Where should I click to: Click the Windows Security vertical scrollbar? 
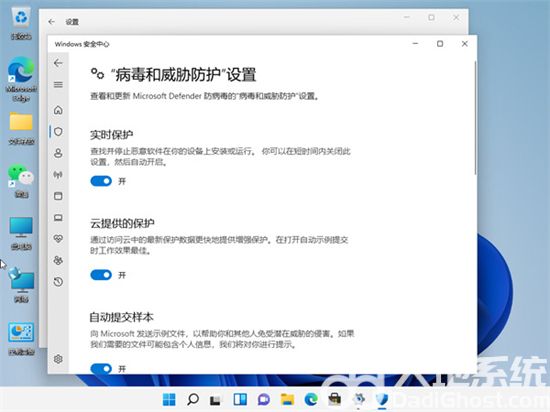[475, 117]
